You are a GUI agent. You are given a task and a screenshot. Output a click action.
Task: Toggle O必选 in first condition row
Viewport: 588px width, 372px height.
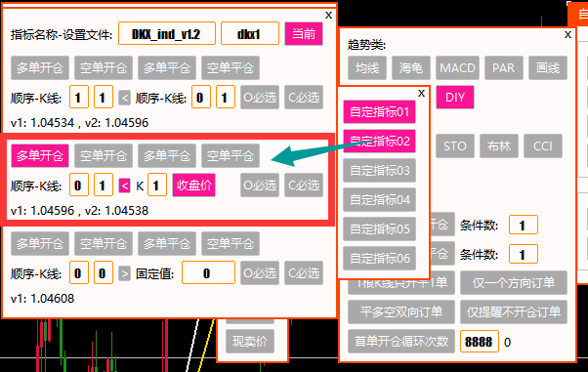pyautogui.click(x=260, y=98)
